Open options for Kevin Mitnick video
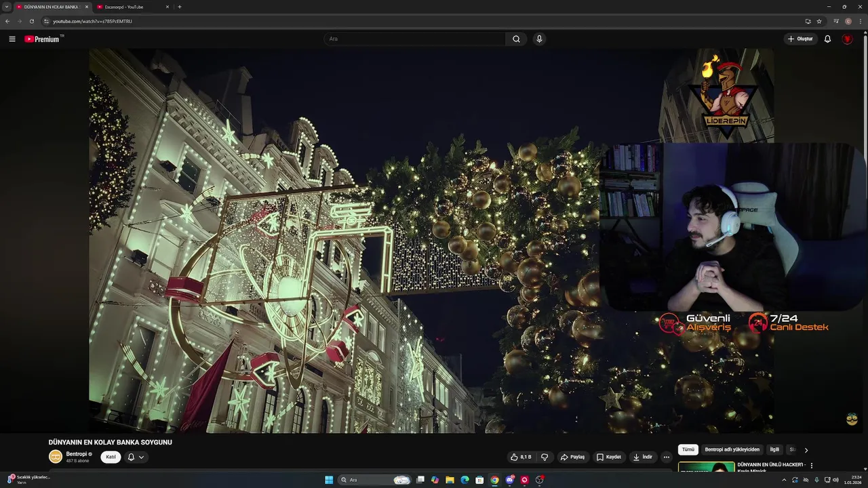Screen dimensions: 868x488 [x=811, y=466]
